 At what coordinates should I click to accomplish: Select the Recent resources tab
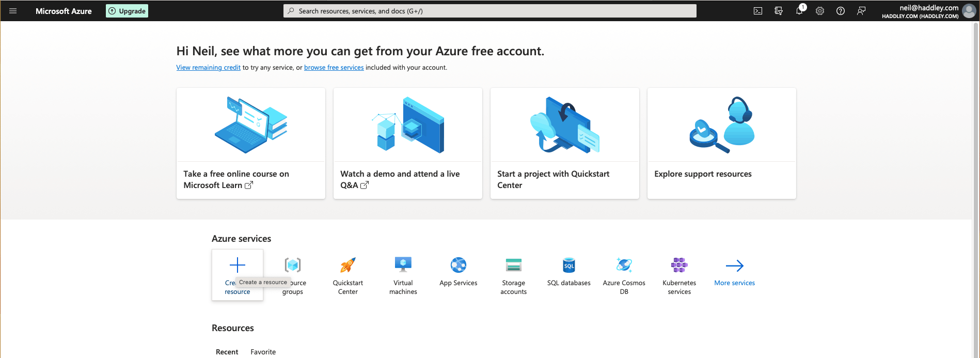coord(227,352)
